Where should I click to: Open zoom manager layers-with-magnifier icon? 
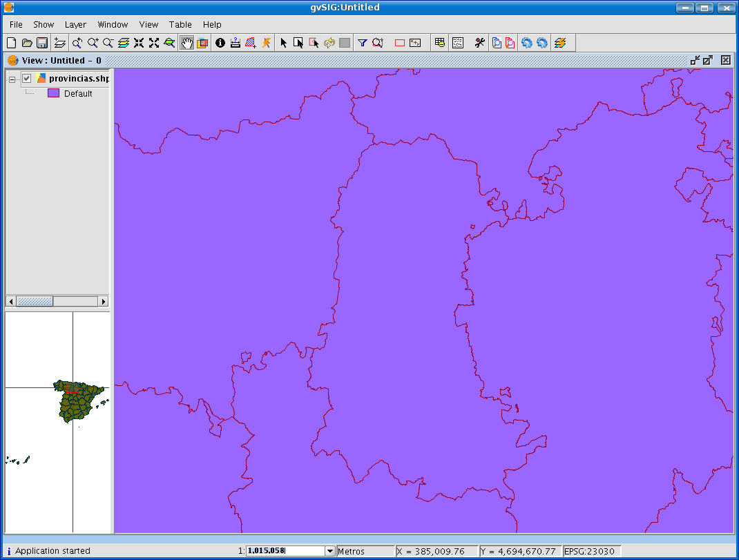click(x=169, y=43)
